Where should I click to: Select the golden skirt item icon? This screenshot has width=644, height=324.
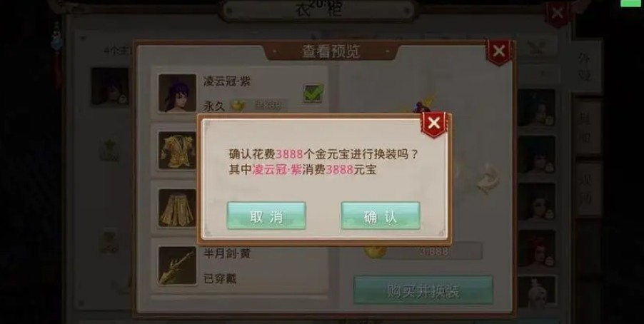pos(178,208)
